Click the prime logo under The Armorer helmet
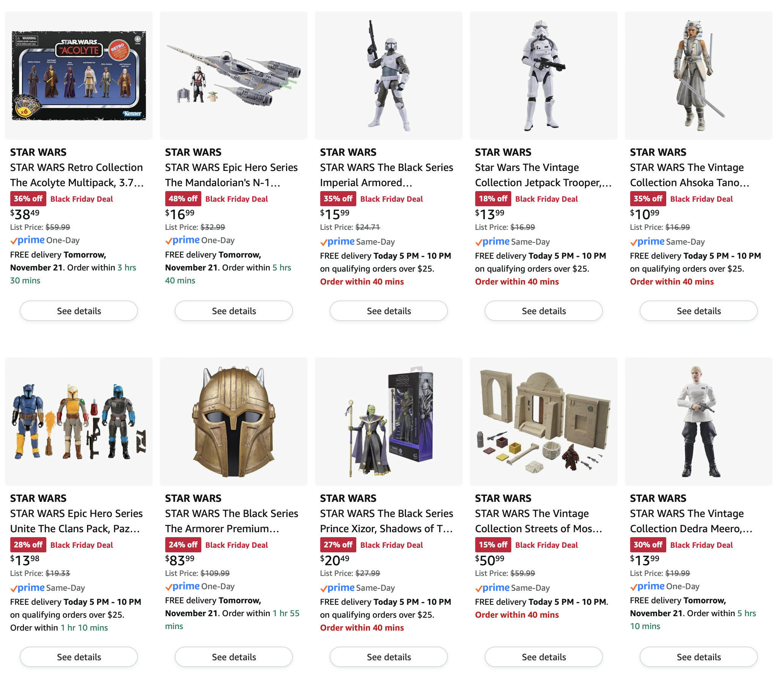This screenshot has width=784, height=680. pos(182,586)
